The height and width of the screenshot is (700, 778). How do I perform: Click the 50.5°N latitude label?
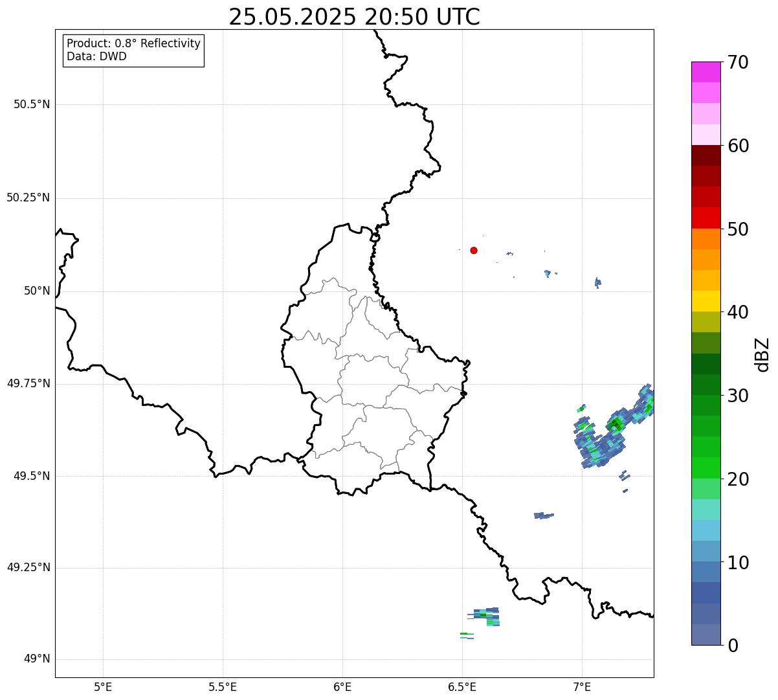coord(32,104)
